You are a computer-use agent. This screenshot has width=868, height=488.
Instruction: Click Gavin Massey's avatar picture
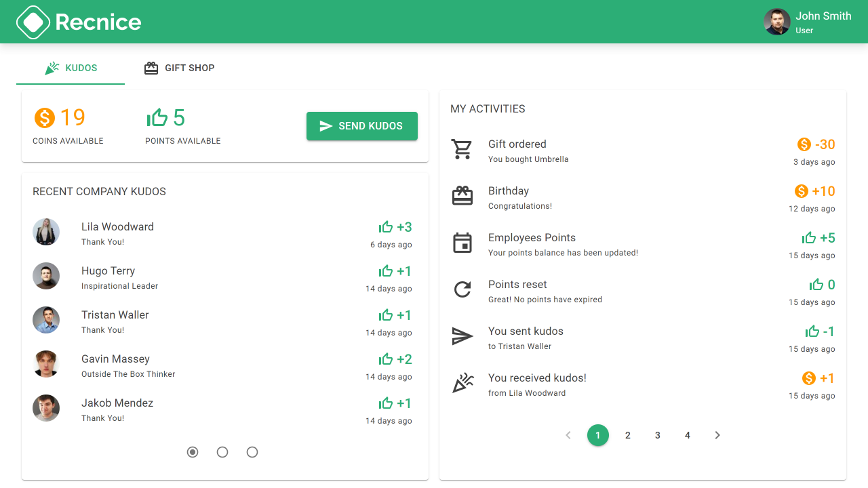click(x=46, y=364)
